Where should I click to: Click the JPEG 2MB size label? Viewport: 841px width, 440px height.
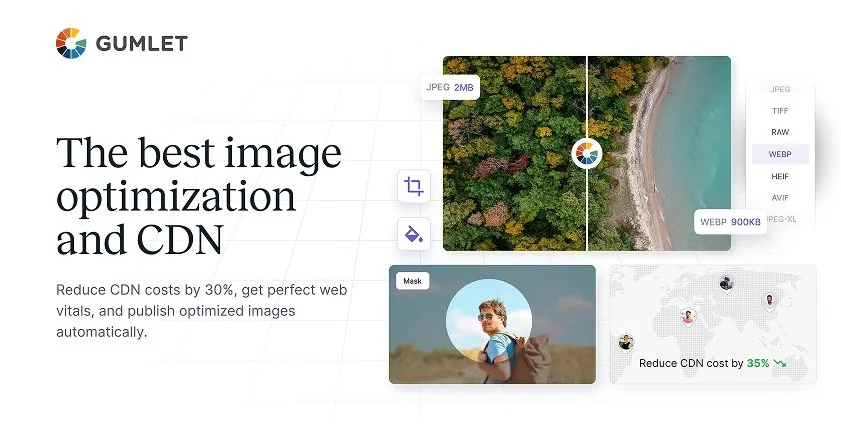450,87
